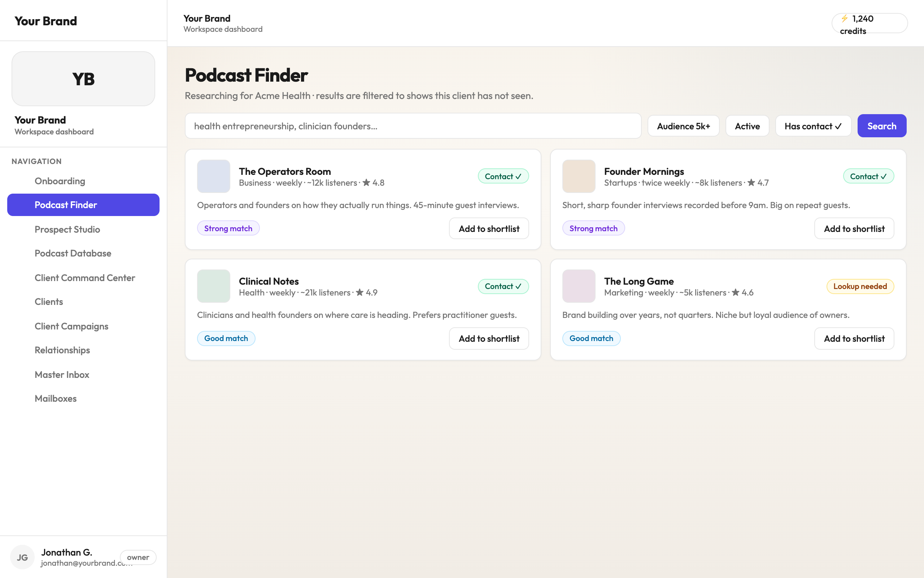Open The Operators Room title
The image size is (924, 578).
click(285, 171)
